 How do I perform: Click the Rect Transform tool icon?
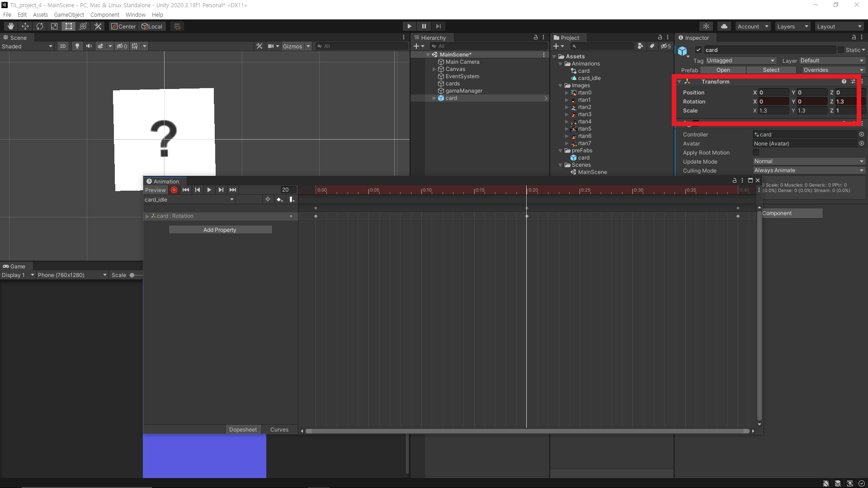[x=68, y=26]
